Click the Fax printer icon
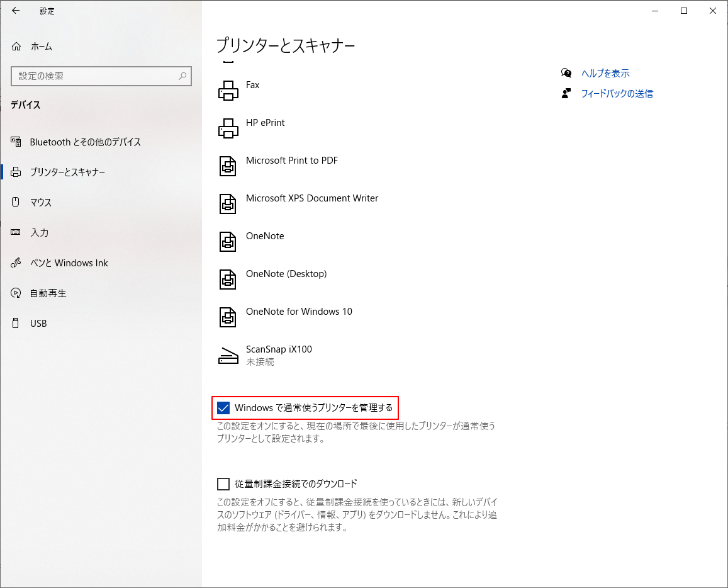 coord(228,90)
